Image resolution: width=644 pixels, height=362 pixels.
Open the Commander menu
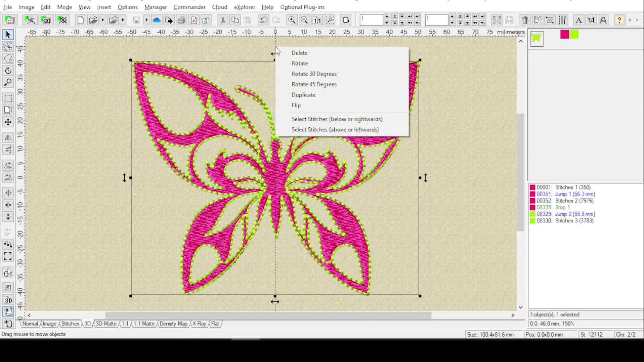[189, 7]
